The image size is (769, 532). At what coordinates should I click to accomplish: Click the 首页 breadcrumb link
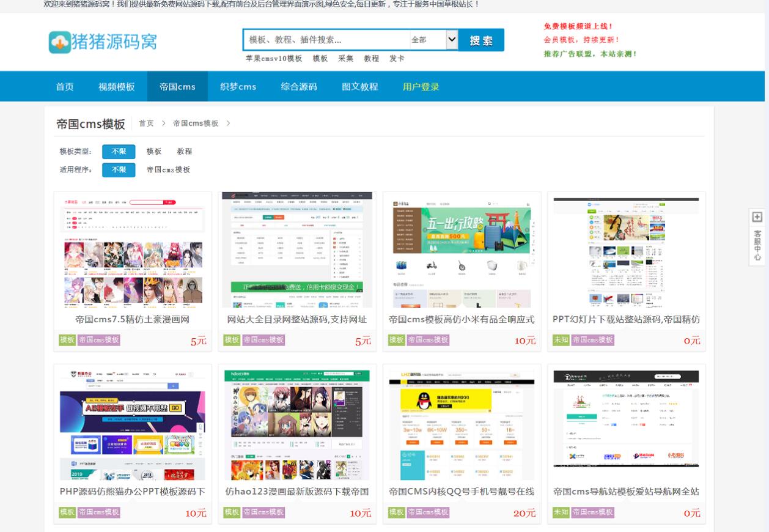point(146,124)
